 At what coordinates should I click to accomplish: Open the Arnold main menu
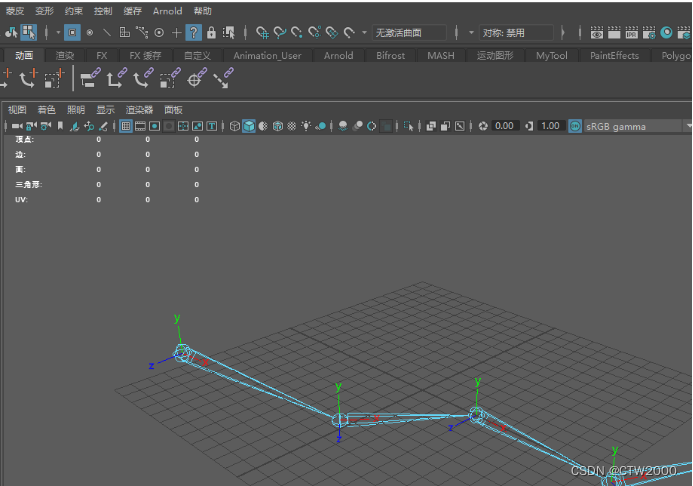(168, 11)
